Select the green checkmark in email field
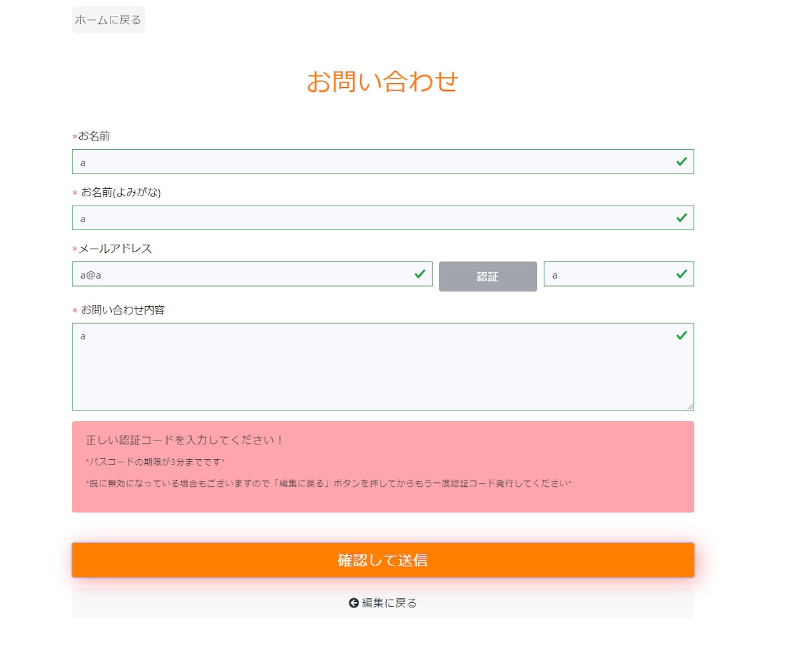812x648 pixels. coord(420,273)
